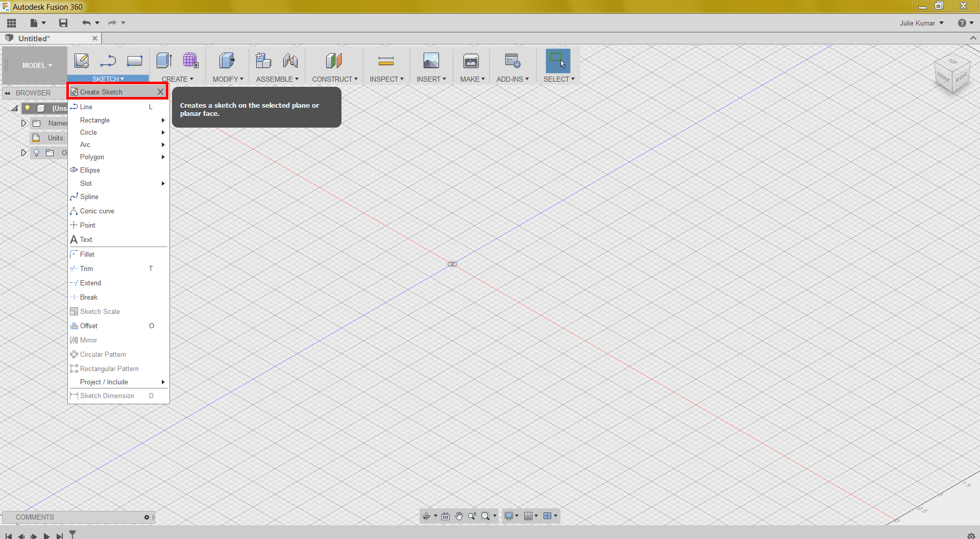The width and height of the screenshot is (980, 539).
Task: Open timeline settings gear icon
Action: (971, 536)
